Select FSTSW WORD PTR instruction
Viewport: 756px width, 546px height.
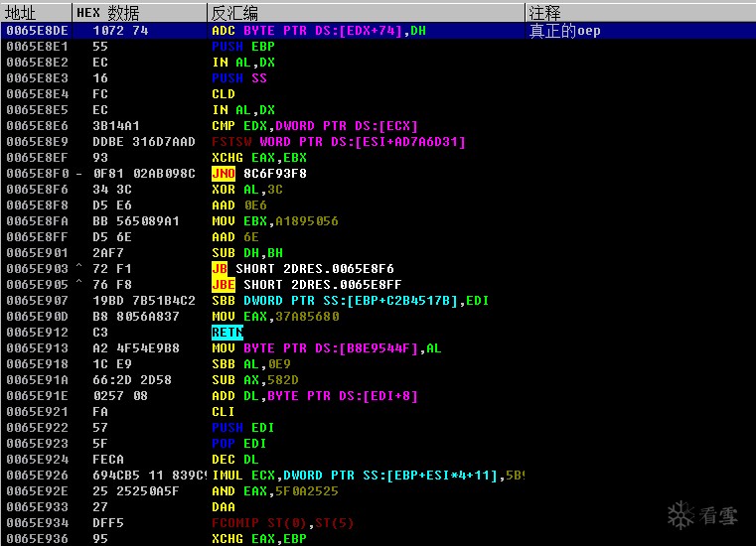(339, 142)
